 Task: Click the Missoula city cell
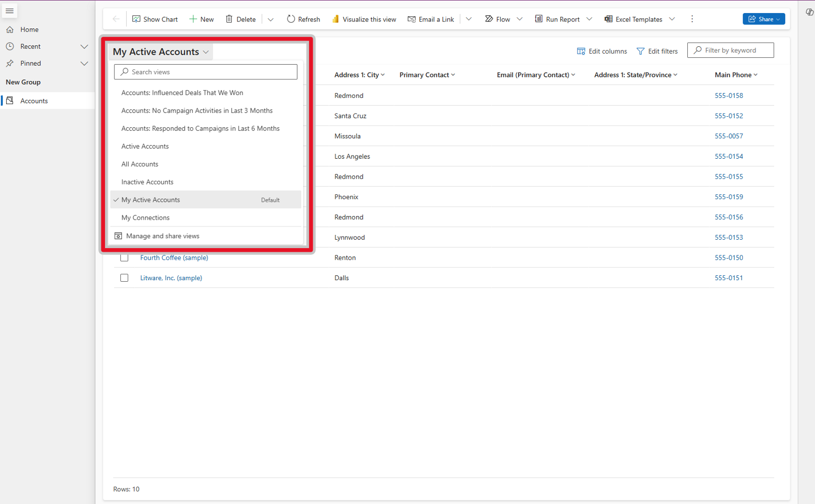pos(347,136)
